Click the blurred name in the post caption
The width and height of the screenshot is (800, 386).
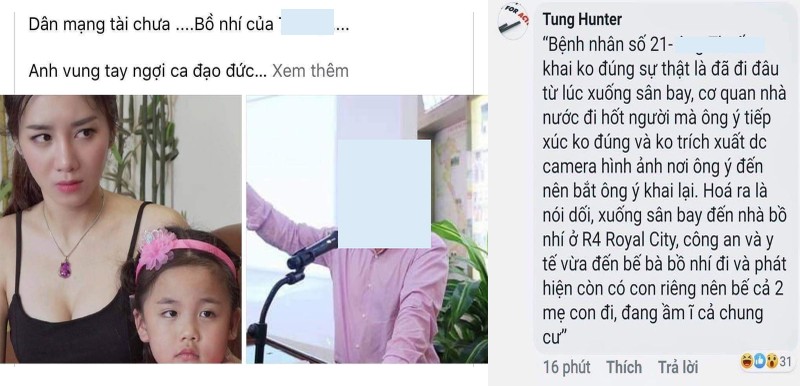click(x=307, y=22)
